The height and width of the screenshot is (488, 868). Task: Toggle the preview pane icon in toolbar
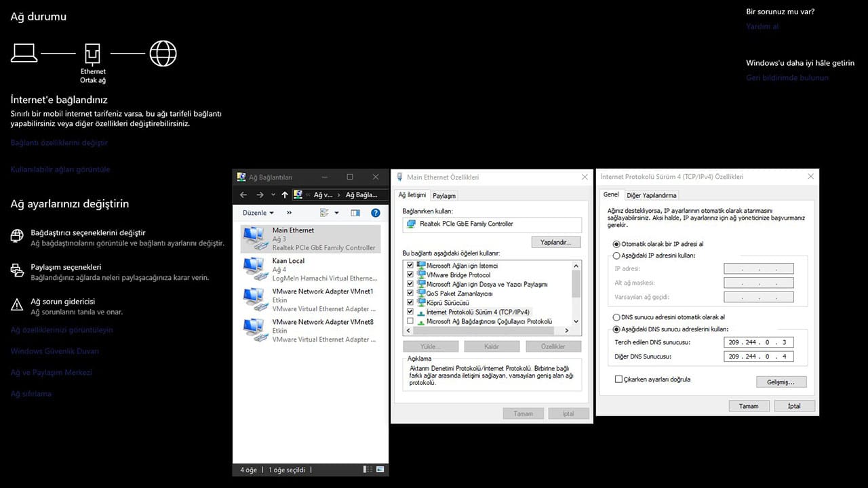pyautogui.click(x=355, y=213)
